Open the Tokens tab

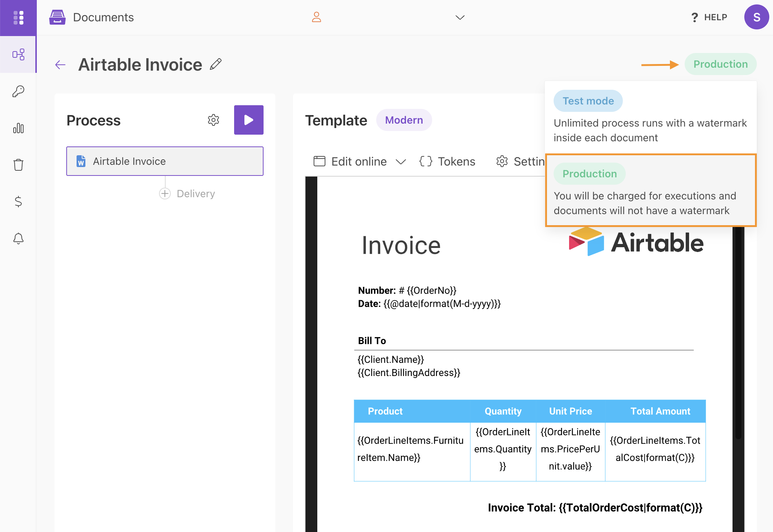click(x=448, y=162)
